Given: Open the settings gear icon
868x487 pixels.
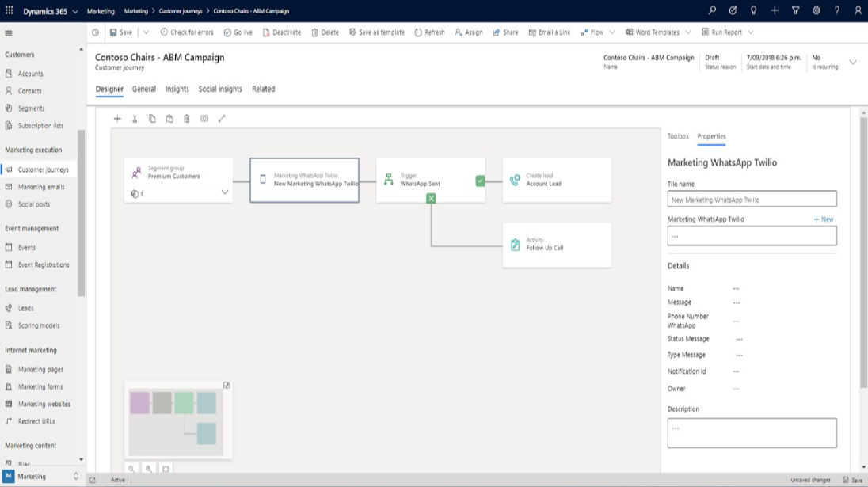Looking at the screenshot, I should click(x=816, y=10).
